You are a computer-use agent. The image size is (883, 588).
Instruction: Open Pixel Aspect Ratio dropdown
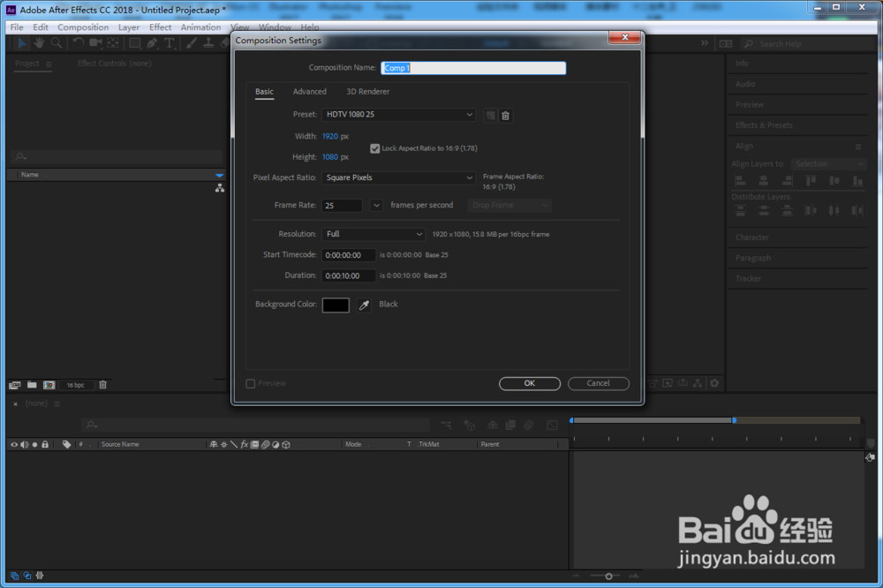point(399,177)
